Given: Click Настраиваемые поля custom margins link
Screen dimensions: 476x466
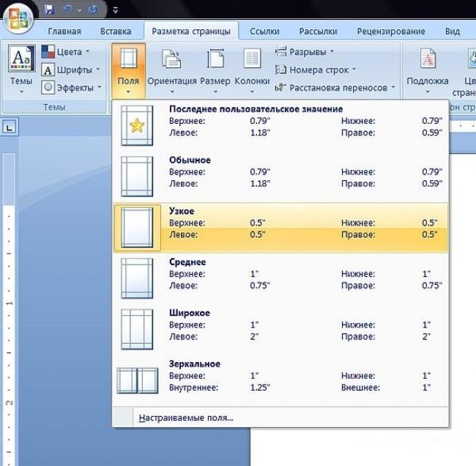Looking at the screenshot, I should [x=185, y=418].
